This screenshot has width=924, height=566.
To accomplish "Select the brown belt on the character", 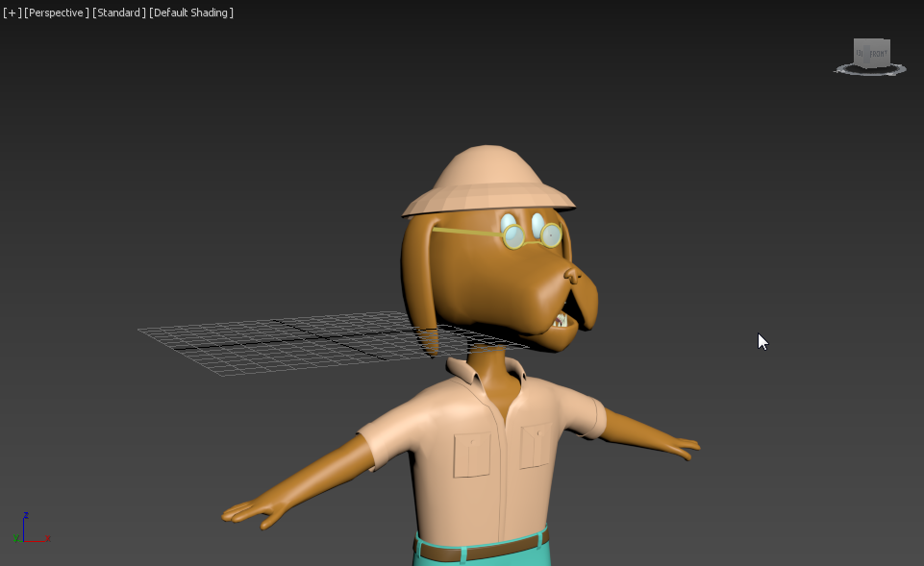I will pyautogui.click(x=482, y=549).
